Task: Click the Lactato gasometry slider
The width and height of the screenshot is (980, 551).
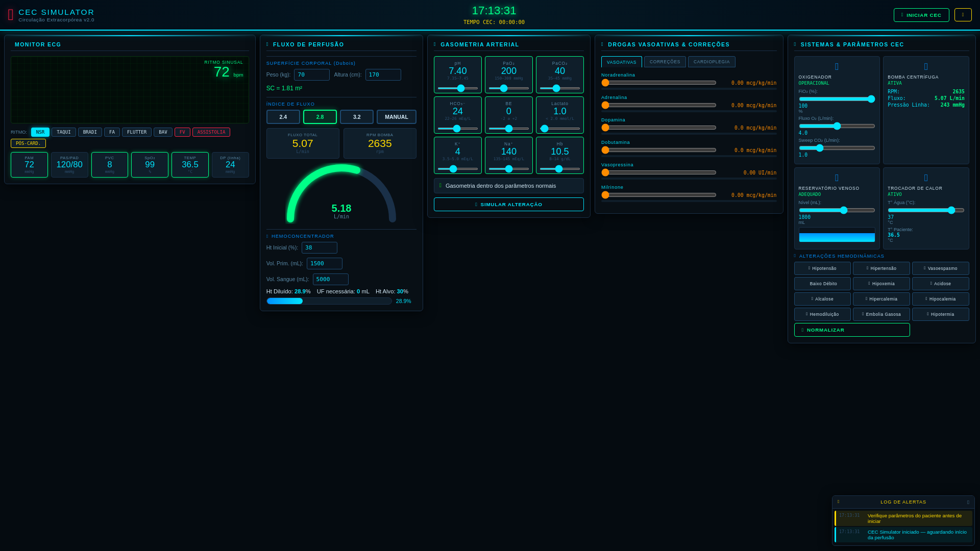Action: pyautogui.click(x=560, y=129)
